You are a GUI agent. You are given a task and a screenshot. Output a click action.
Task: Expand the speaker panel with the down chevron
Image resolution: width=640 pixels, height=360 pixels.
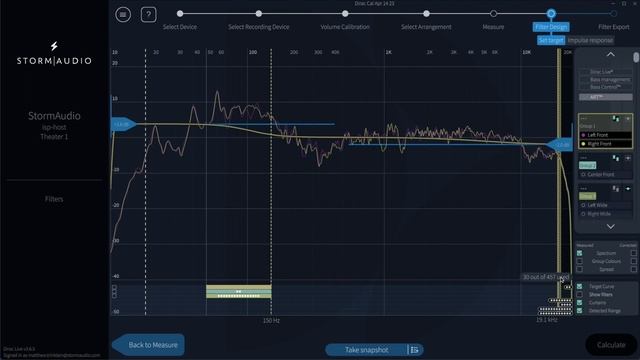(x=610, y=227)
